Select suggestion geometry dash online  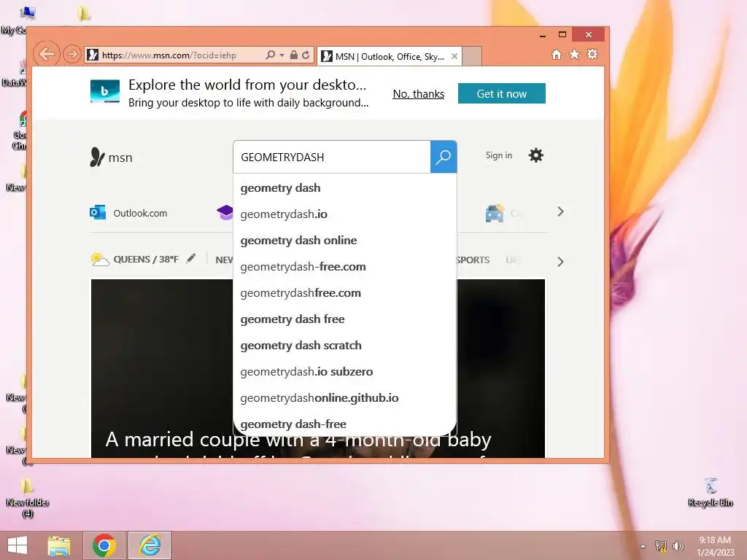[345, 240]
